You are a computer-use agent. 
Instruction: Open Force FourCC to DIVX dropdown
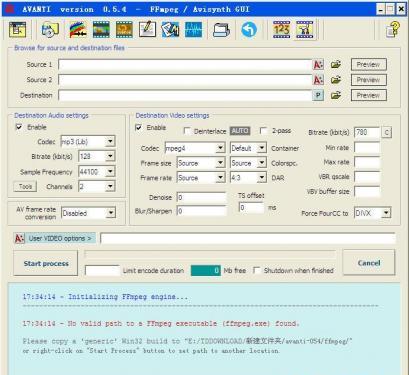[386, 212]
